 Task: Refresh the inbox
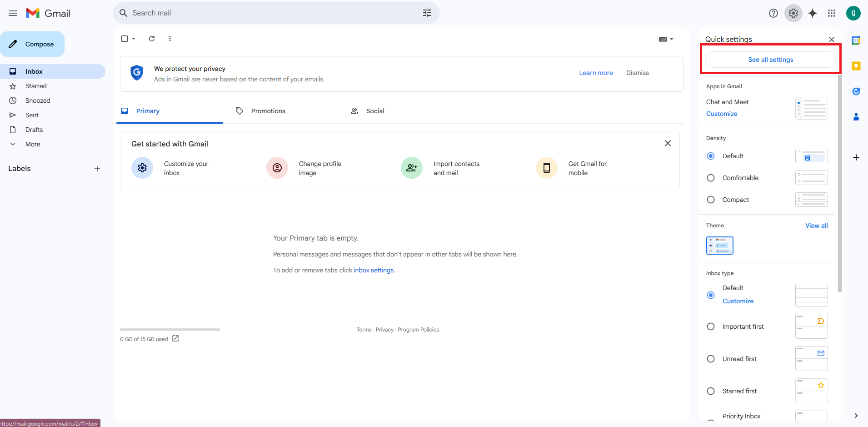point(152,39)
